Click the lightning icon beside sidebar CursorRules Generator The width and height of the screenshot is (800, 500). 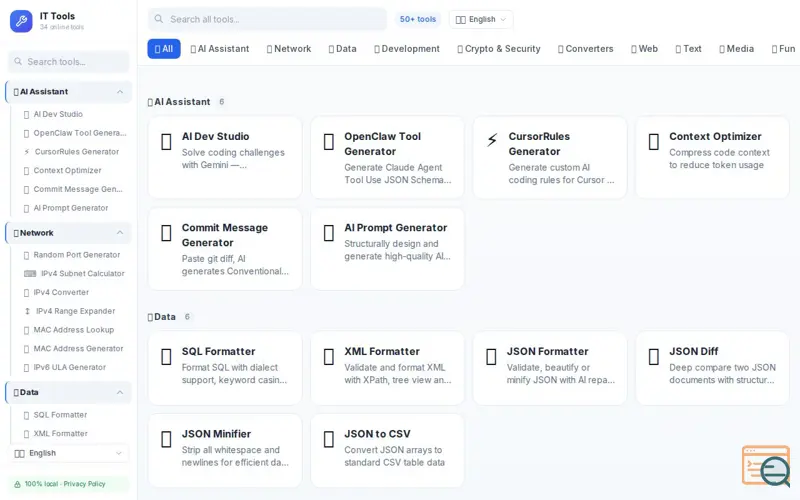(x=27, y=152)
